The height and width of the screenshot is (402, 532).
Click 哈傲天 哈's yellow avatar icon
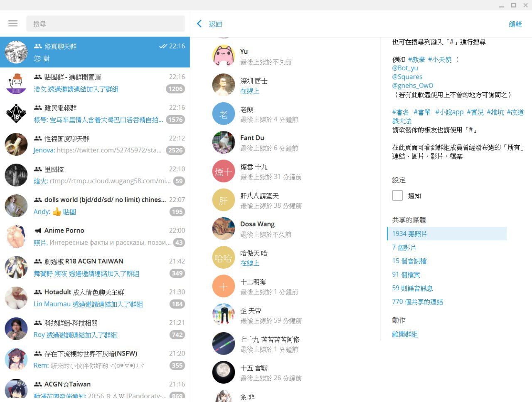tap(224, 257)
